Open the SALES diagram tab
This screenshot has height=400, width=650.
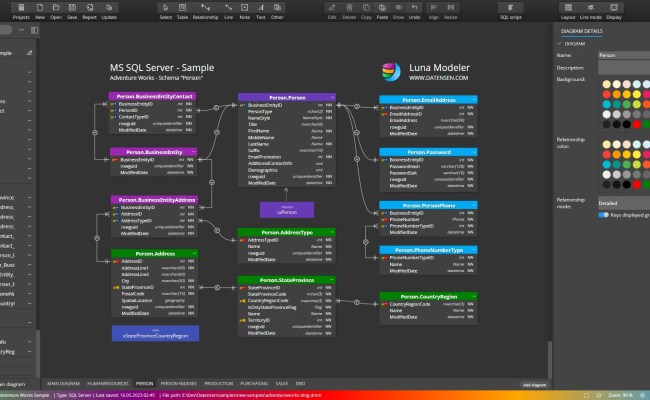pyautogui.click(x=282, y=383)
